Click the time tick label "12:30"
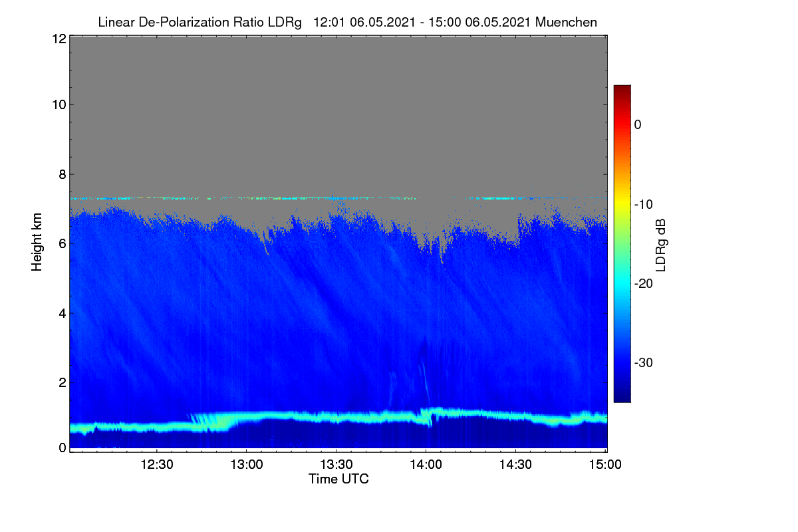Screen dimensions: 798x532 click(157, 464)
